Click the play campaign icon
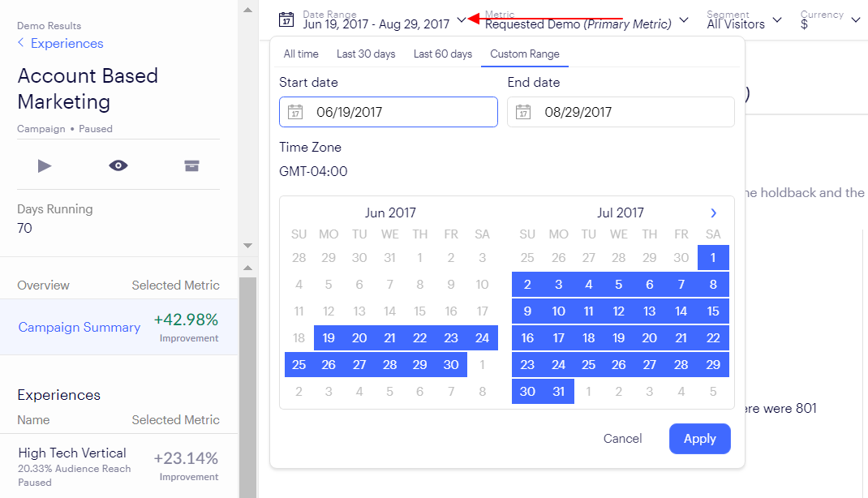 click(x=45, y=165)
